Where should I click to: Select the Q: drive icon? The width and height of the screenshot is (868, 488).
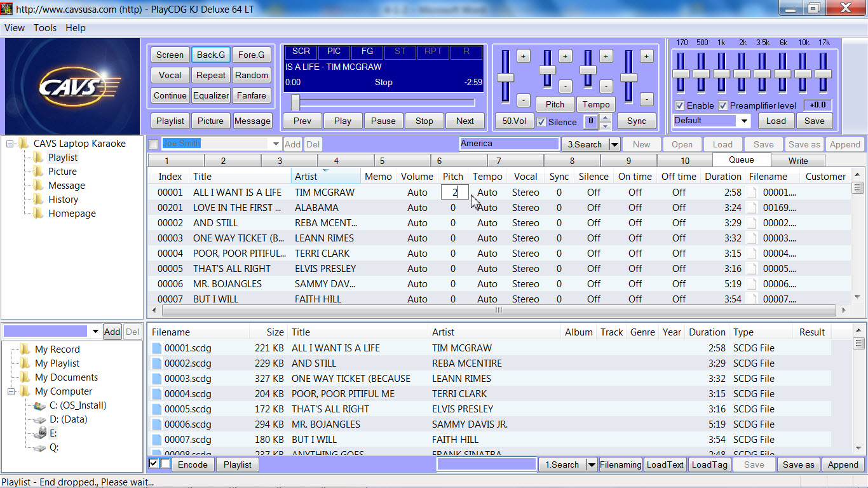(39, 447)
